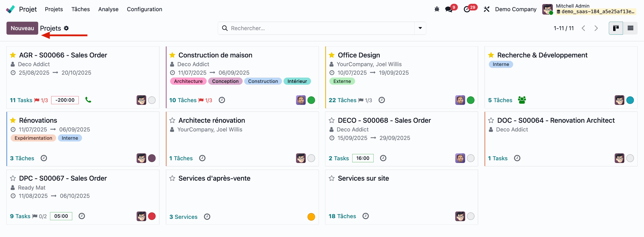This screenshot has height=237, width=644.
Task: Open the Projets settings gear icon
Action: pyautogui.click(x=66, y=28)
